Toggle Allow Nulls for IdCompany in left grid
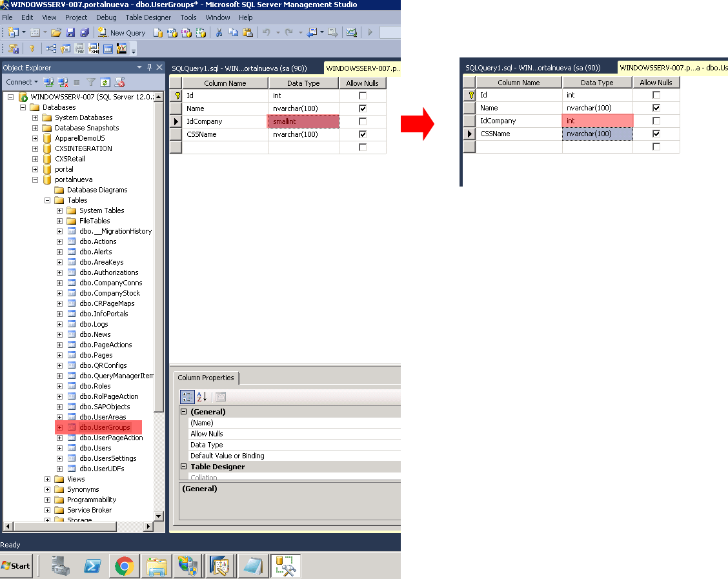728x579 pixels. coord(363,121)
